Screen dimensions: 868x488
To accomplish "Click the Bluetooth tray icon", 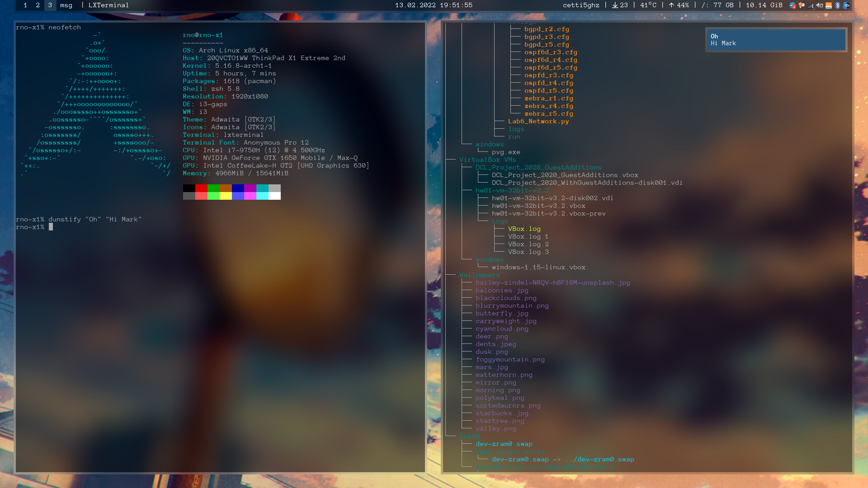I will pyautogui.click(x=837, y=5).
